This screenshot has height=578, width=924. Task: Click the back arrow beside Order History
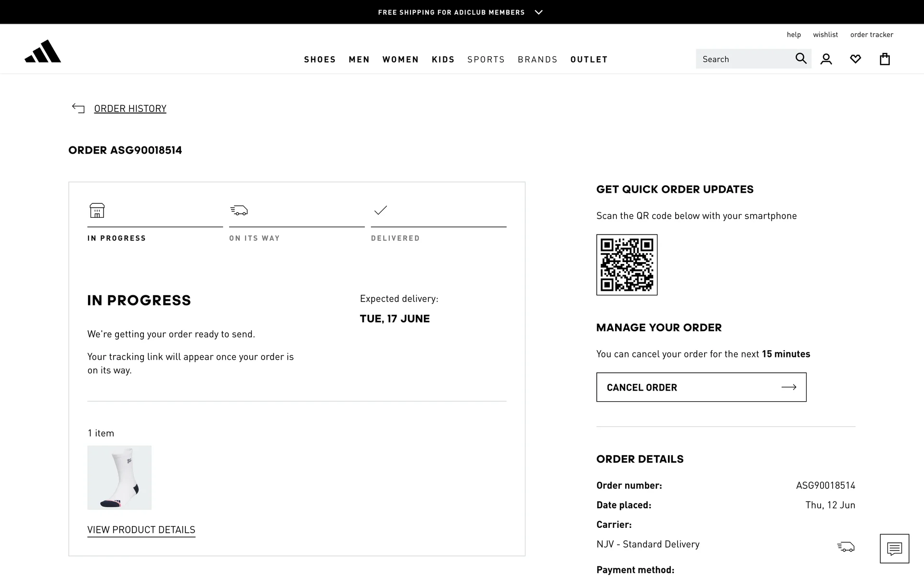click(x=78, y=108)
